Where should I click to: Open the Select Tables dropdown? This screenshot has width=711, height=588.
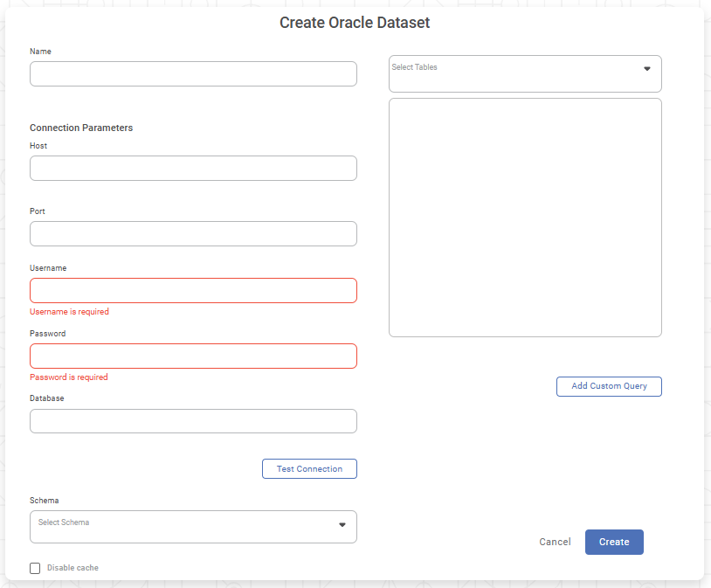click(515, 74)
